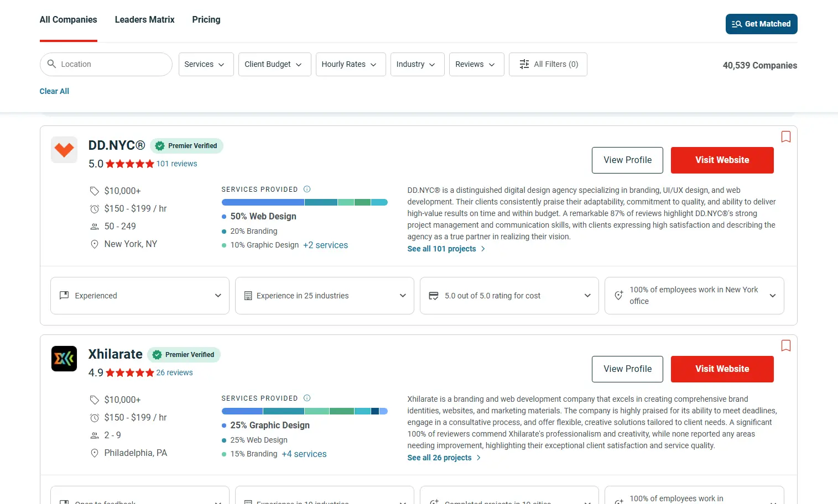Click the Location search magnifier icon

click(x=51, y=64)
